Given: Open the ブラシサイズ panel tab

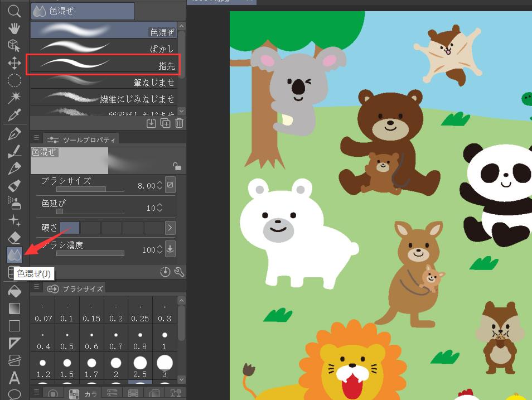Looking at the screenshot, I should click(74, 288).
